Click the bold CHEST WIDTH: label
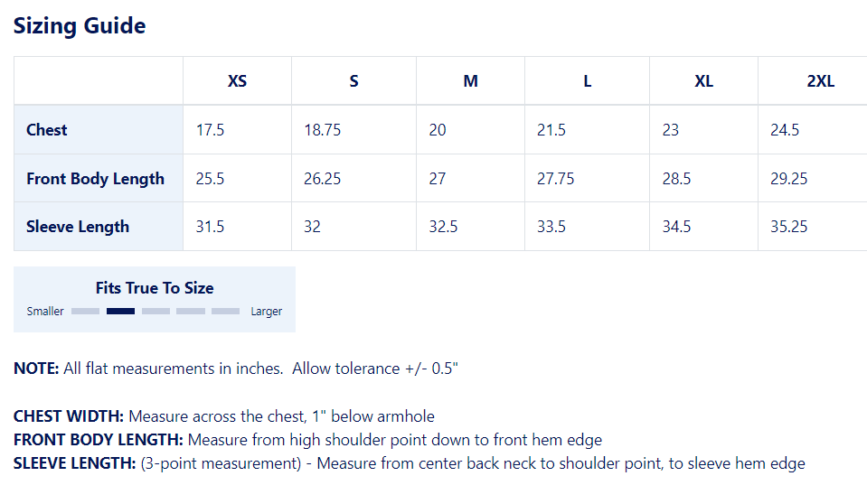Viewport: 867px width, 504px height. (70, 417)
